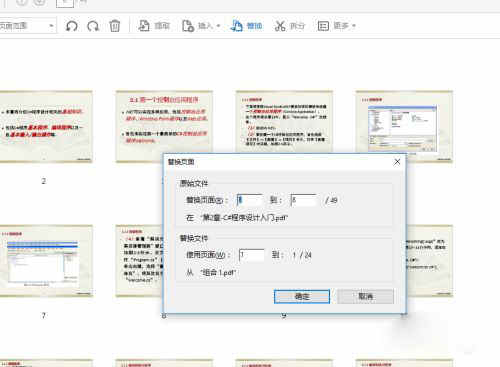
Task: Focus the replace-to page number field
Action: click(x=303, y=200)
